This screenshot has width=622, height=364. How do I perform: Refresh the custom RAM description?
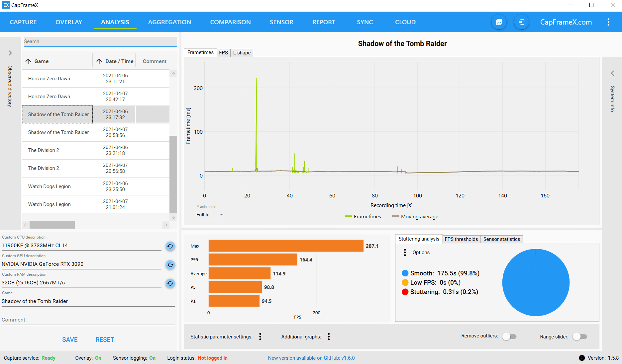170,283
